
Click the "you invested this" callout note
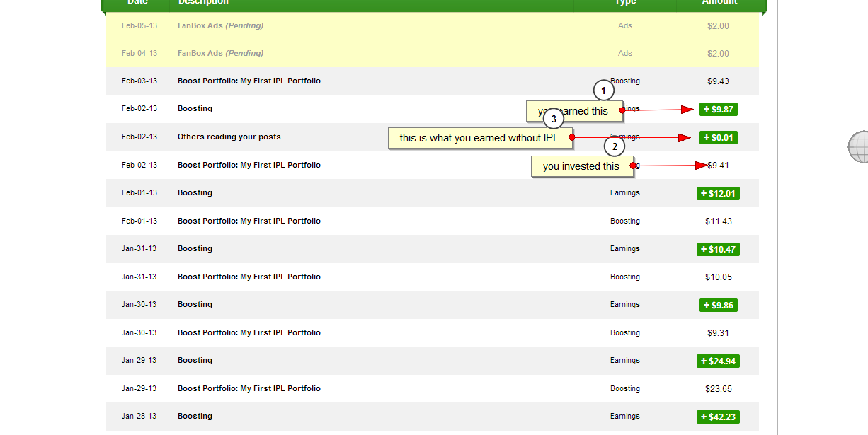(581, 166)
